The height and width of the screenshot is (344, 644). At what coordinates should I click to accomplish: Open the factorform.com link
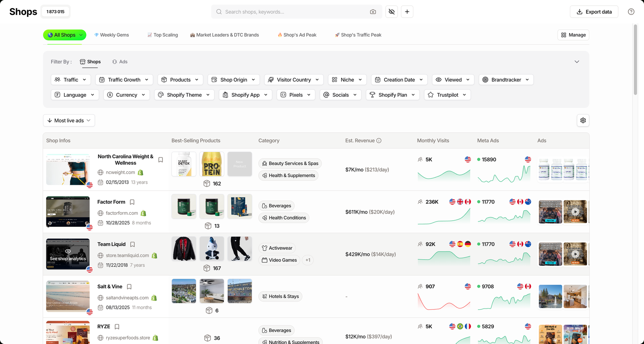tap(122, 213)
